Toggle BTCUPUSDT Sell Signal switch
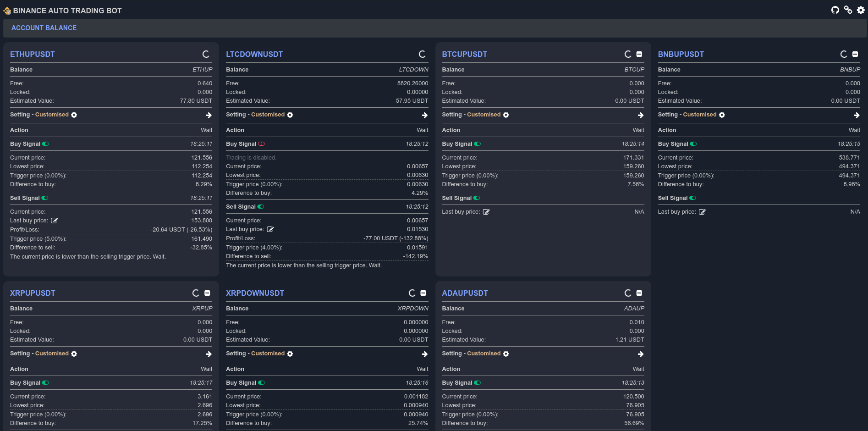The width and height of the screenshot is (868, 431). (477, 198)
